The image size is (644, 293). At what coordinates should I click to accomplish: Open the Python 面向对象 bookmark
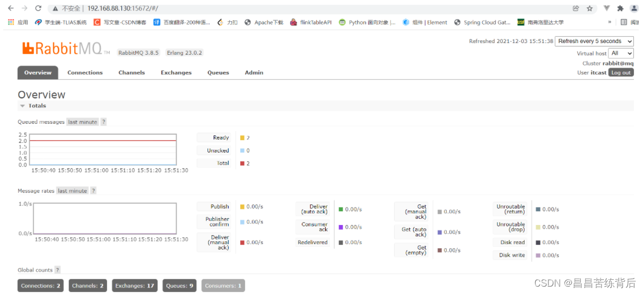click(x=367, y=22)
